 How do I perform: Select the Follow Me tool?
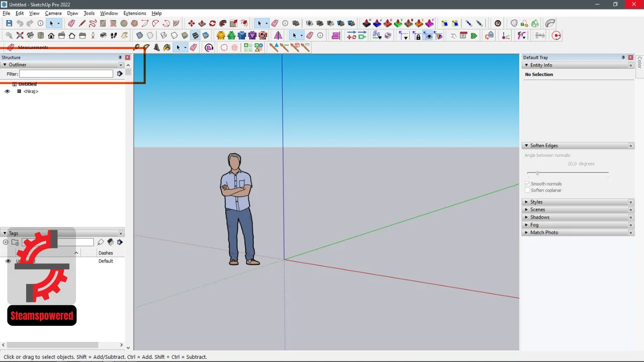[x=223, y=23]
